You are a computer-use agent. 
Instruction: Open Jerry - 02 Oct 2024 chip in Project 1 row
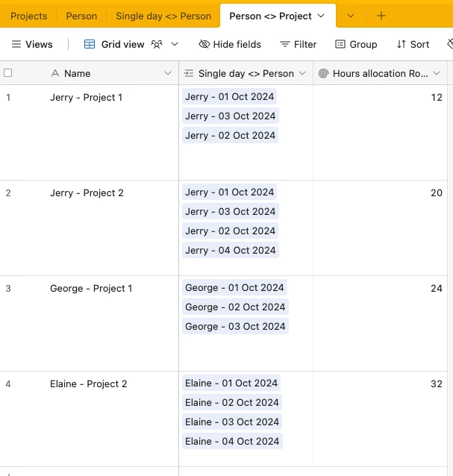click(230, 135)
